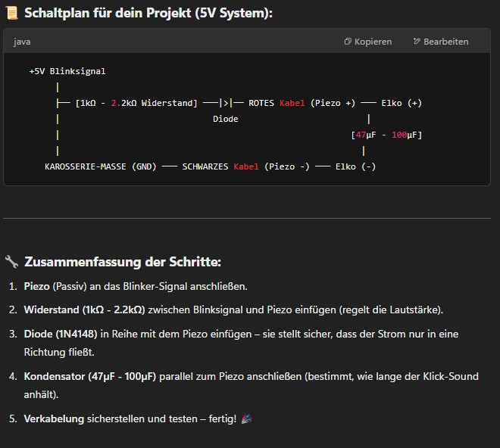Image resolution: width=500 pixels, height=448 pixels.
Task: Click the bold Verkabelung word in step 5
Action: [55, 418]
